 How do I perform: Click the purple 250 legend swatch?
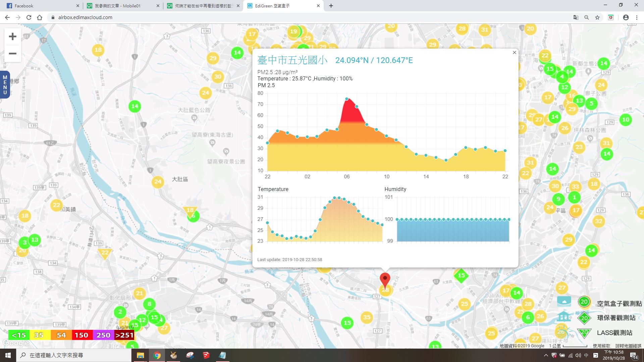[x=103, y=335]
